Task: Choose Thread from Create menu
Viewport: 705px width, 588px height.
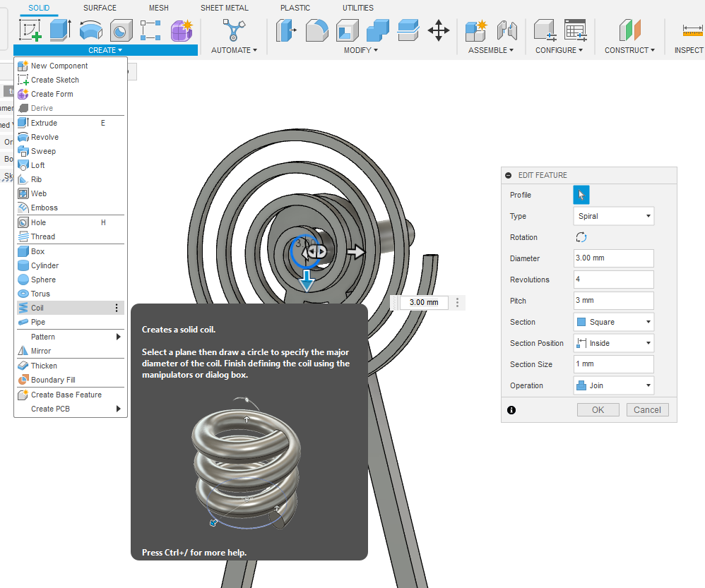Action: (71, 236)
